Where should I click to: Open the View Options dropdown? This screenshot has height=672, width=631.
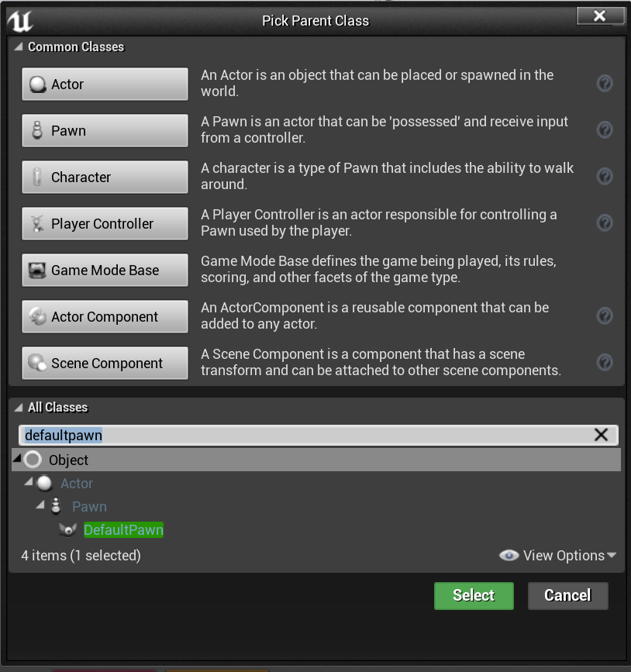(570, 555)
